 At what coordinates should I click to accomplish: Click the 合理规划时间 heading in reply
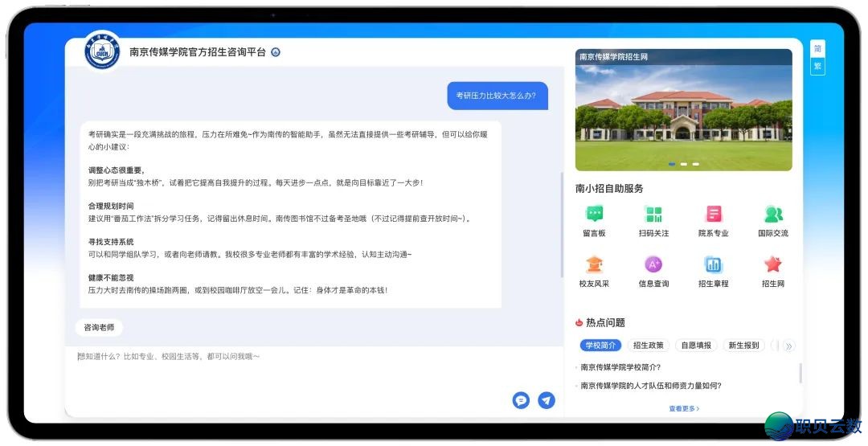[x=111, y=207]
